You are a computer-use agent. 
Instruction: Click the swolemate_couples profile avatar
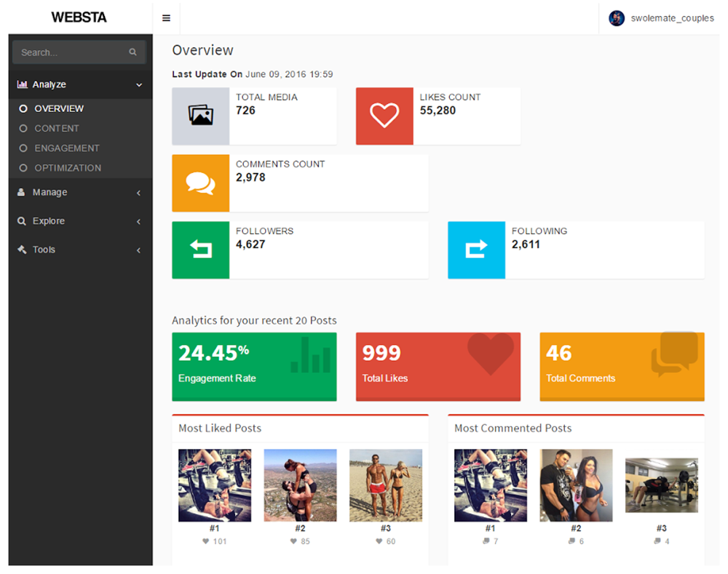617,18
